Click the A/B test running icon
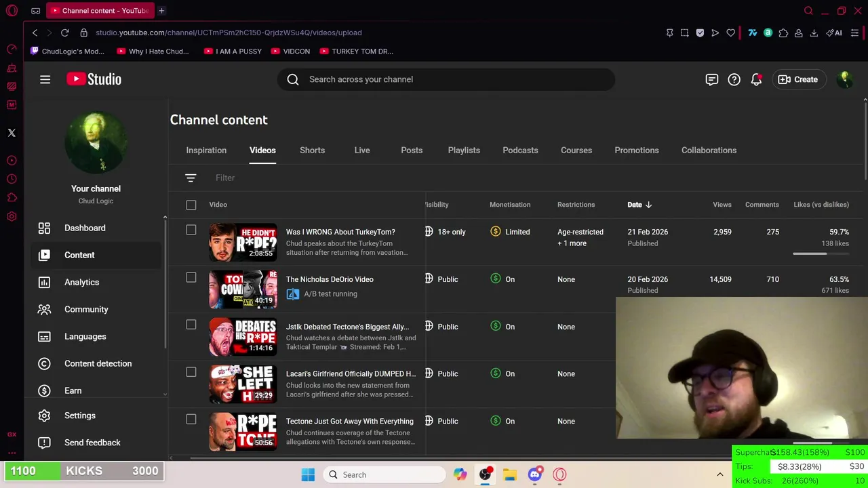868x488 pixels. 292,294
